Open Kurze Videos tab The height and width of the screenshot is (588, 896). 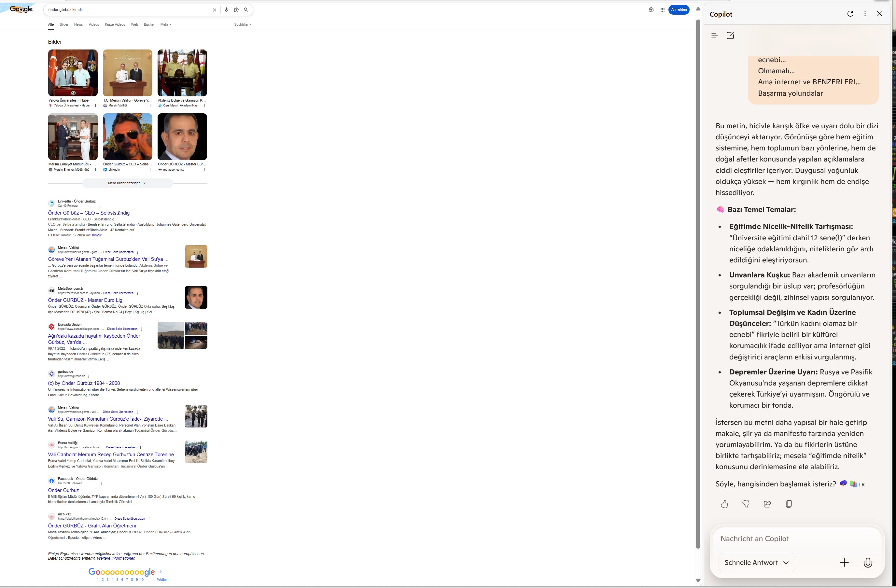(x=115, y=24)
